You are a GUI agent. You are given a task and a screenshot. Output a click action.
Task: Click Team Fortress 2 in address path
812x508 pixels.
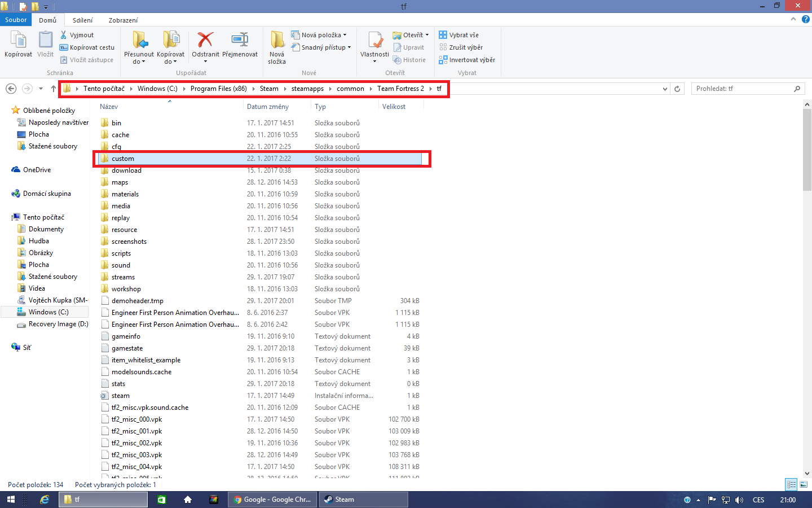400,89
